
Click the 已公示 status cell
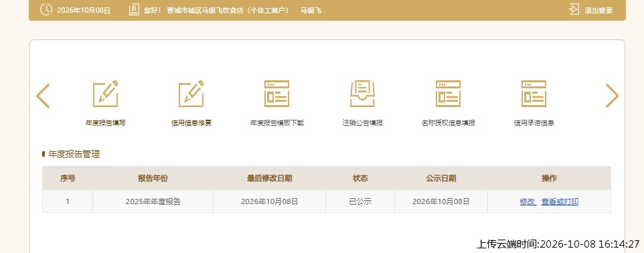[x=360, y=201]
